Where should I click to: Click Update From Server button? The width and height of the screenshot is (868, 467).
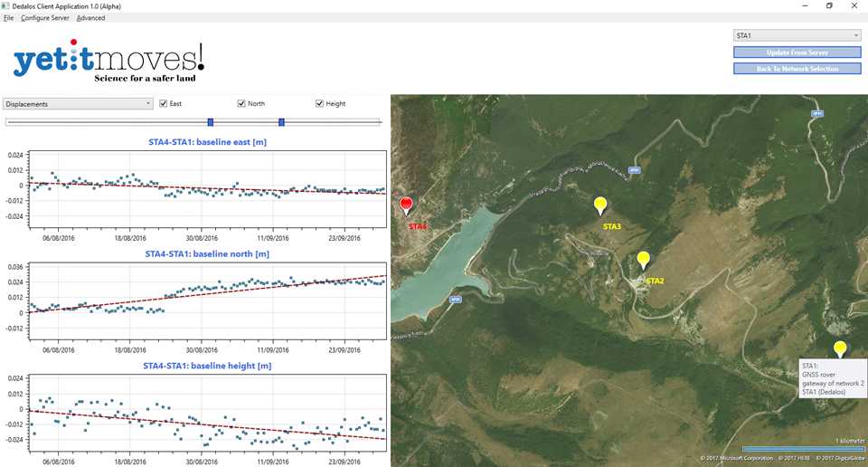tap(797, 52)
